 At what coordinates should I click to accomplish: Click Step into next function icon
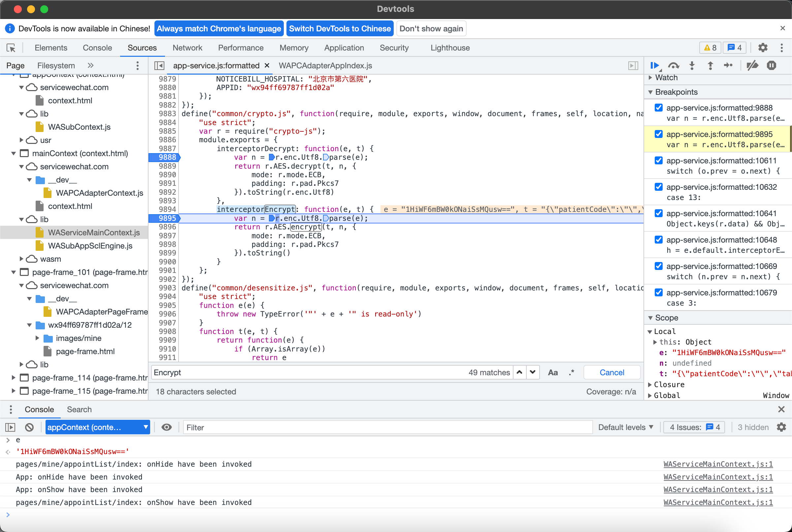pos(692,65)
